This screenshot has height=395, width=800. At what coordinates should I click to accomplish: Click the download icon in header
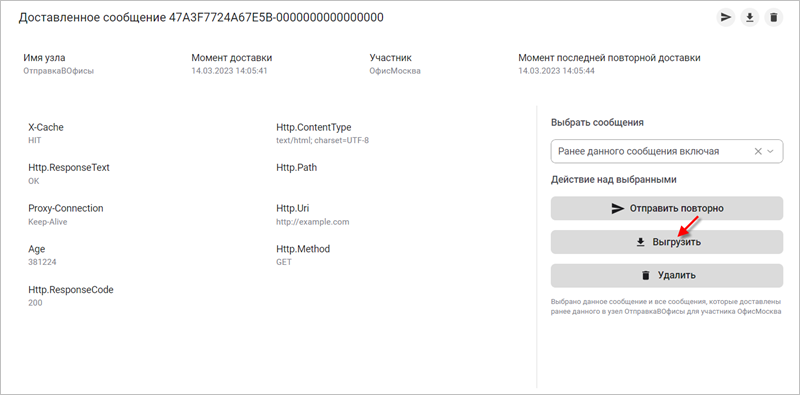[749, 17]
